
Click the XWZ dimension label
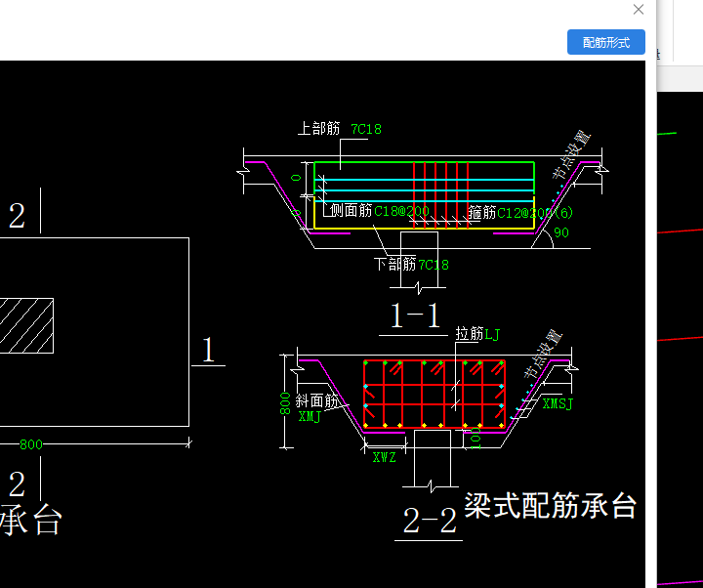click(385, 457)
